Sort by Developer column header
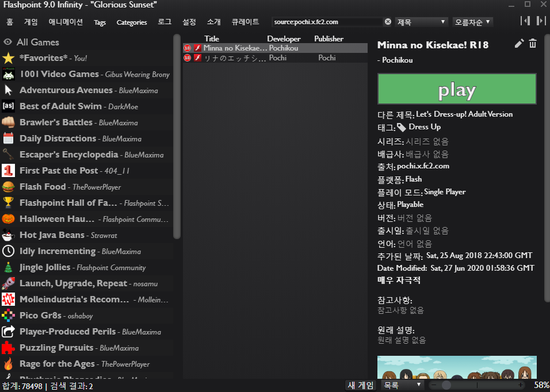This screenshot has height=392, width=550. [284, 39]
